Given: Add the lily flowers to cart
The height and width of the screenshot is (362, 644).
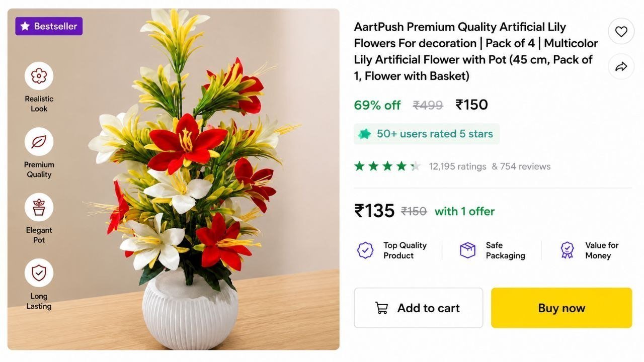Looking at the screenshot, I should tap(419, 308).
